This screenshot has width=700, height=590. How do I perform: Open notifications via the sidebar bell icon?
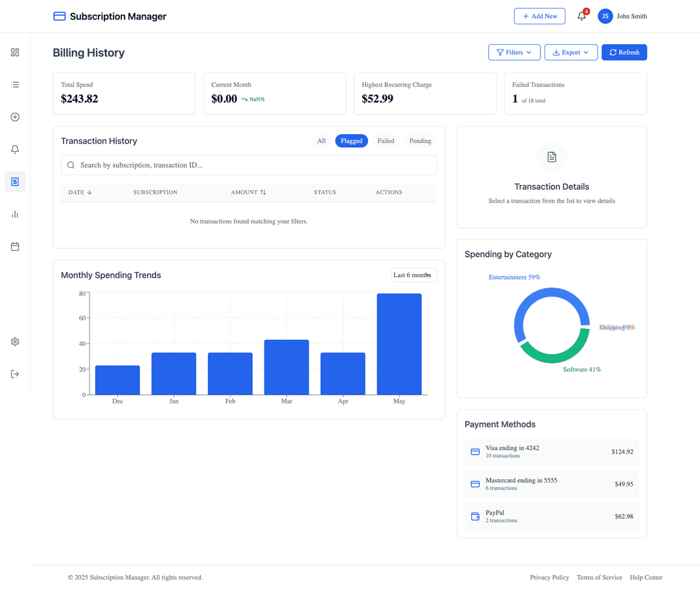point(14,149)
